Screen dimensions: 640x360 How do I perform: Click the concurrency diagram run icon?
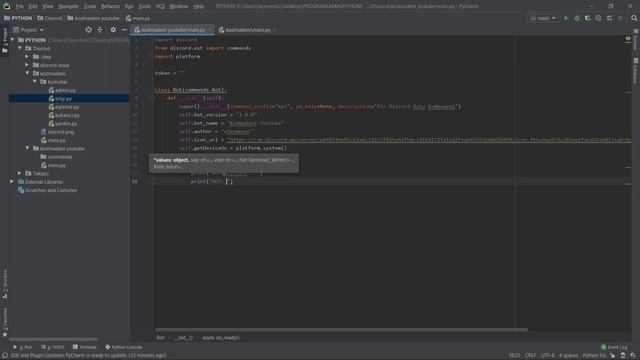click(609, 18)
